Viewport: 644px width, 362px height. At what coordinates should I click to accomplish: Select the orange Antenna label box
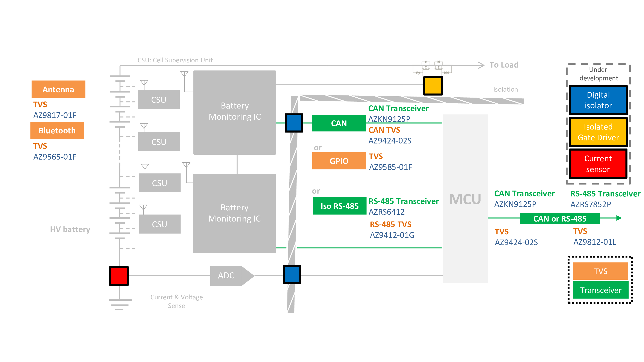tap(58, 89)
